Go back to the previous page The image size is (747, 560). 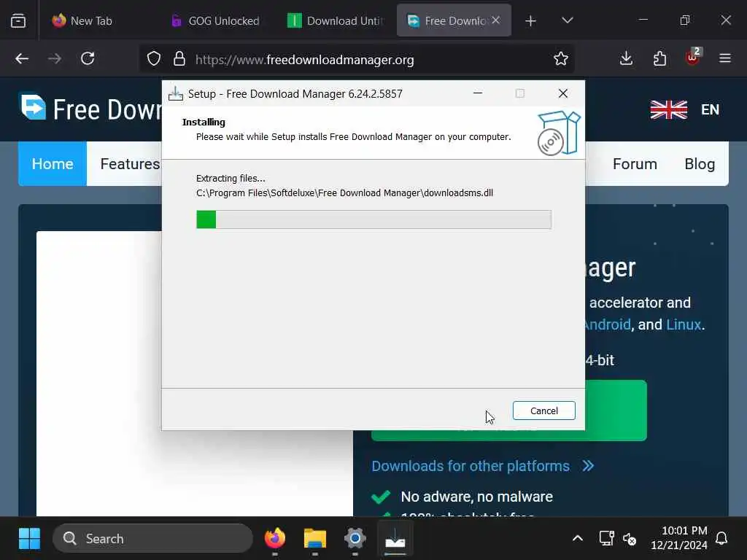[x=22, y=58]
